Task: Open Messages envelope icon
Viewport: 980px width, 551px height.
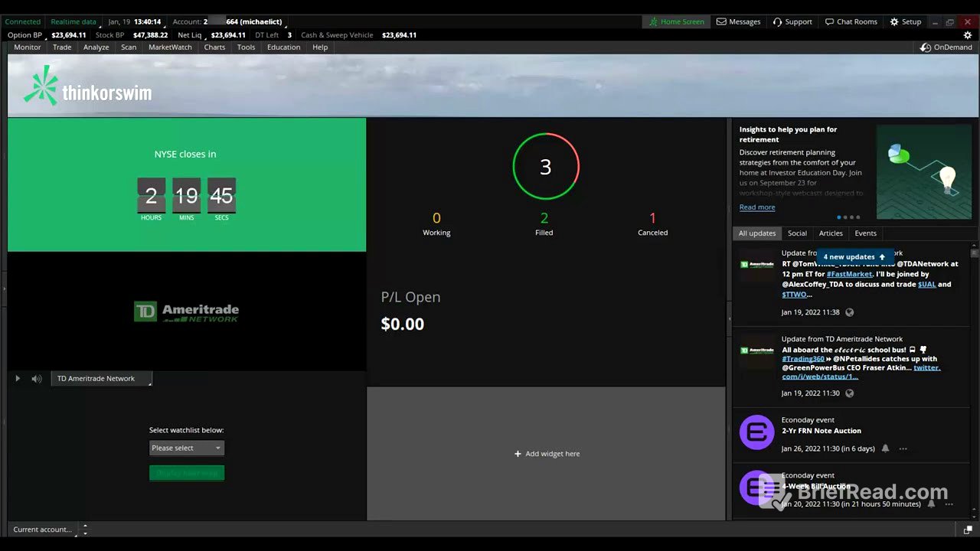Action: [721, 22]
